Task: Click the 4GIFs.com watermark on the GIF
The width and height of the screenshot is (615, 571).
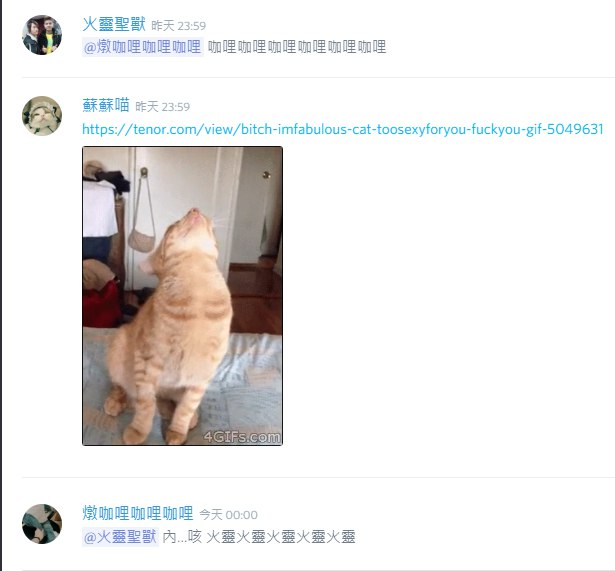Action: click(x=242, y=437)
